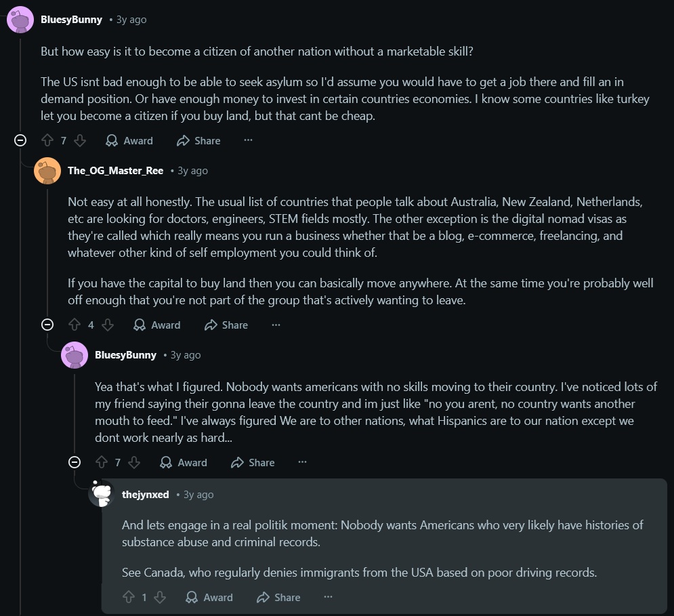This screenshot has width=674, height=616.
Task: Open more options on The_OG_Master_Ree's comment
Action: point(276,325)
